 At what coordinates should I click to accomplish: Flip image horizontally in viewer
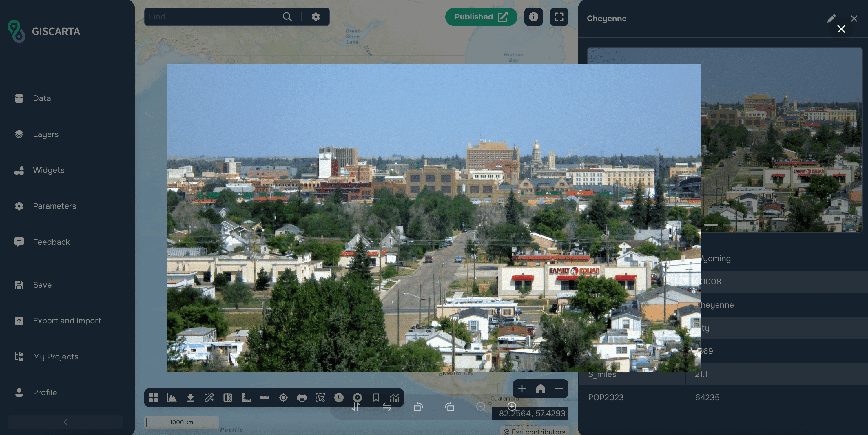pyautogui.click(x=387, y=407)
